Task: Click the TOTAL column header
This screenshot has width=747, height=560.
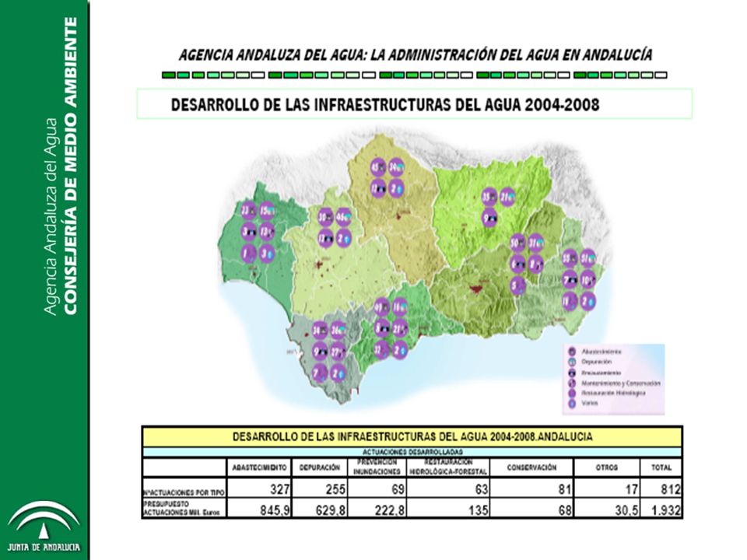Action: (661, 467)
